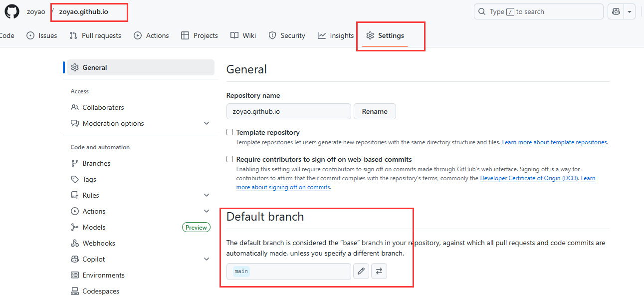
Task: Open Learn more about template repositories link
Action: click(554, 142)
